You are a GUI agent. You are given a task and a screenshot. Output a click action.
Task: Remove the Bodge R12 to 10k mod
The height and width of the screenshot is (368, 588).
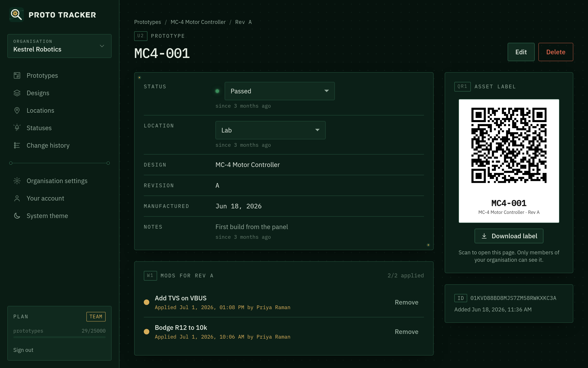point(407,332)
